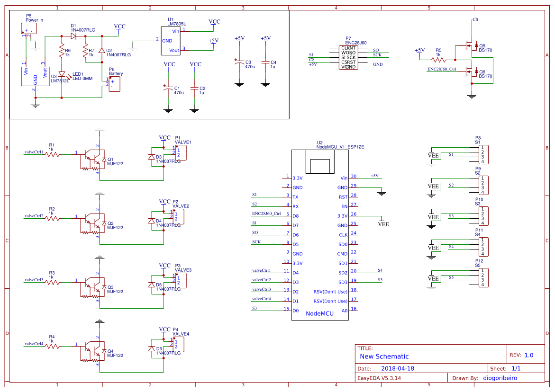Select the P3 VALVE3 connector

click(181, 280)
